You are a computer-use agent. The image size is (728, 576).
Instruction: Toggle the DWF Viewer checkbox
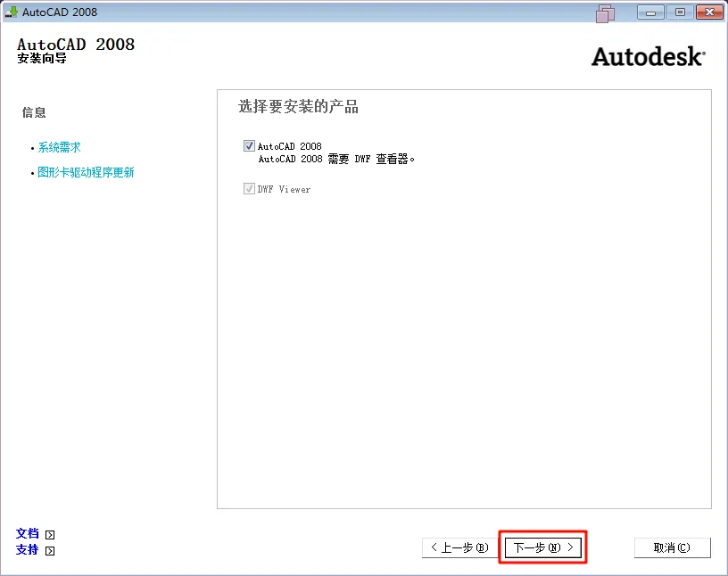point(249,188)
